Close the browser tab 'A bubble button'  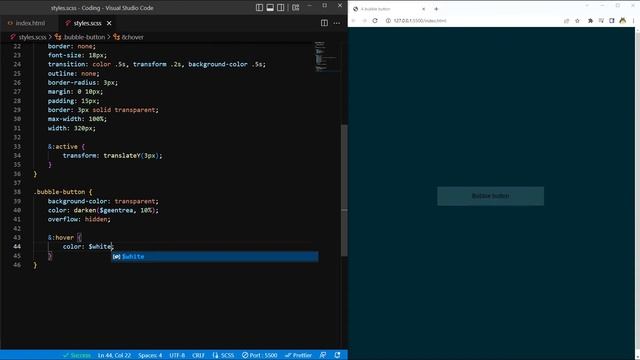tap(423, 9)
